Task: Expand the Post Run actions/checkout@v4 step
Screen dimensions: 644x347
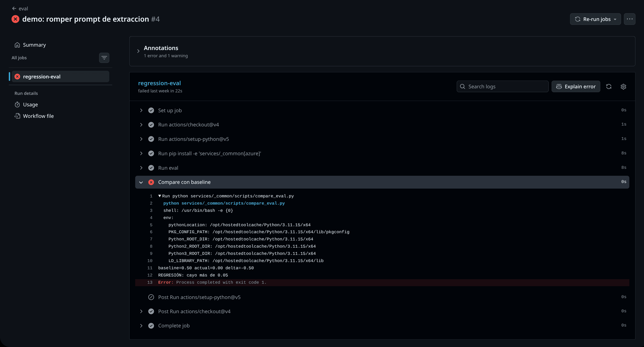Action: pos(141,311)
